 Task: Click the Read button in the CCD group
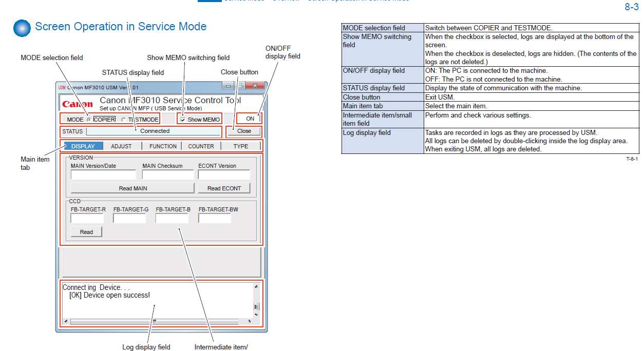[x=86, y=232]
